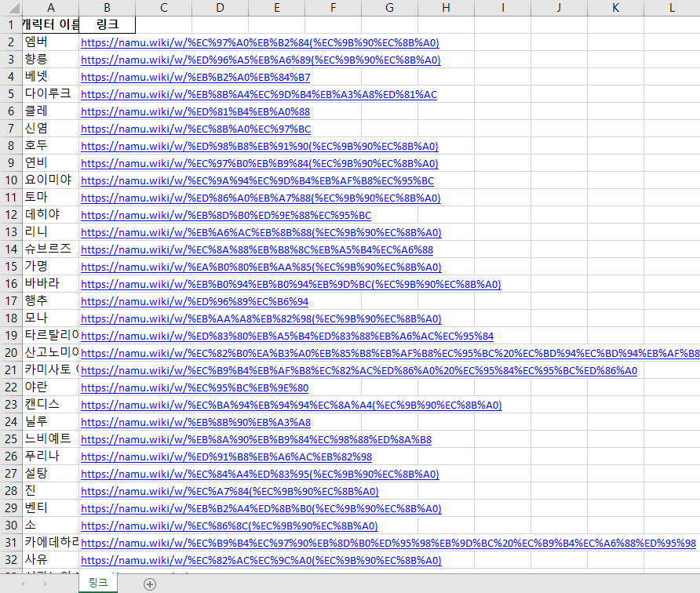The width and height of the screenshot is (700, 593).
Task: Open the namu.wiki link for 느비예트
Action: point(257,439)
